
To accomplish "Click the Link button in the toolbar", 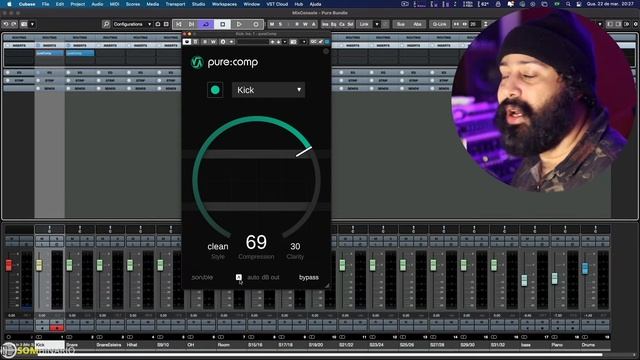I will click(x=364, y=24).
